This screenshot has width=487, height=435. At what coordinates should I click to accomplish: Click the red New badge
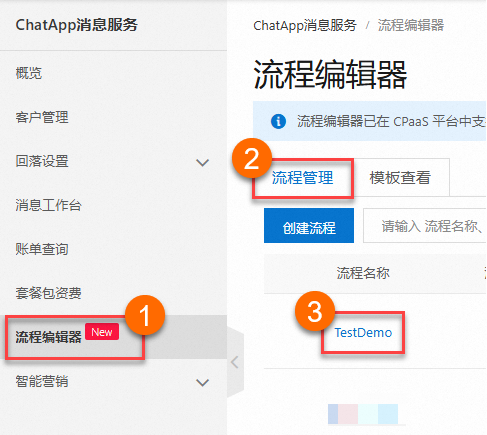point(102,332)
